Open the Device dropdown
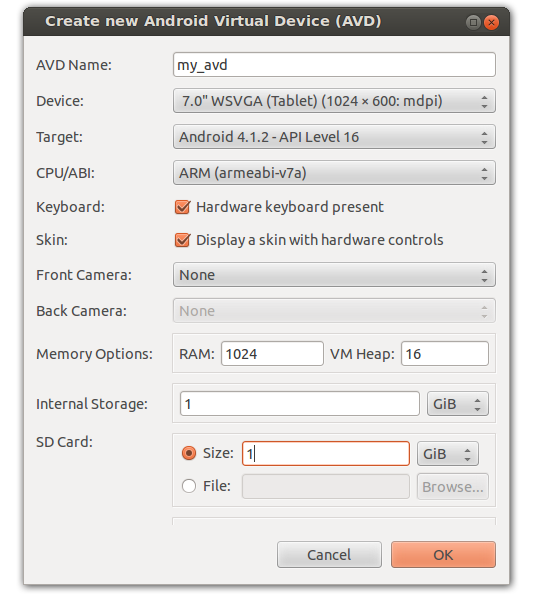Viewport: 538px width, 600px height. click(x=334, y=101)
